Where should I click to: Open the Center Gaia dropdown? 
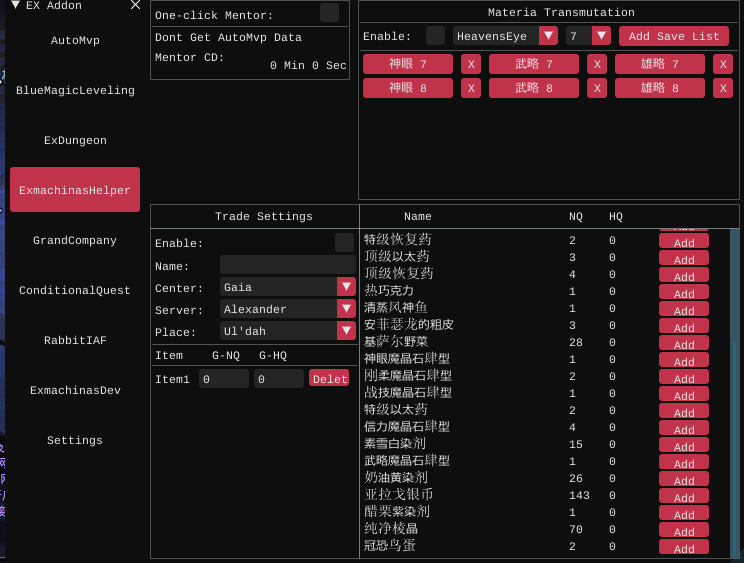[x=346, y=287]
